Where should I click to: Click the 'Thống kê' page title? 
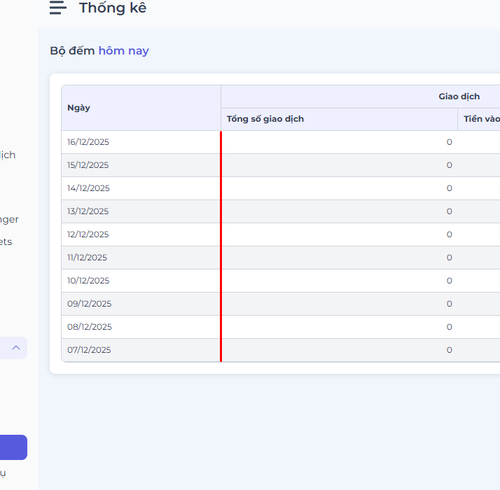(x=113, y=8)
